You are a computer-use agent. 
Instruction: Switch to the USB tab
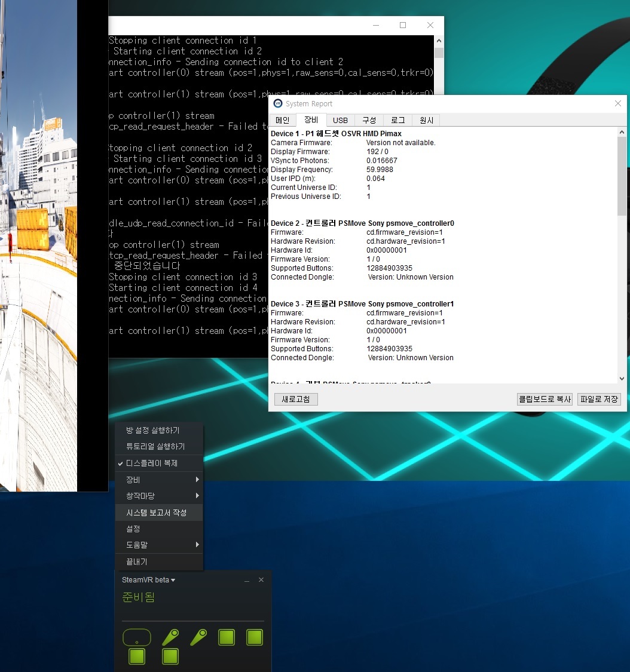pyautogui.click(x=341, y=121)
